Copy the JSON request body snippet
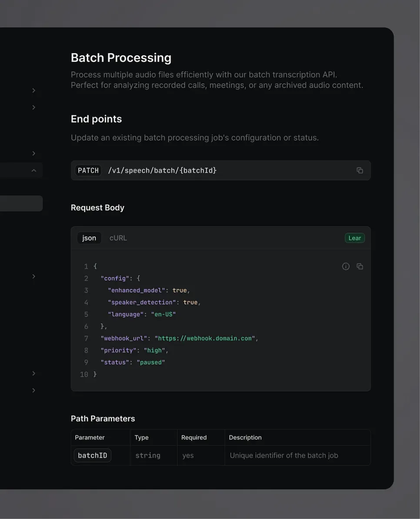This screenshot has height=519, width=420. point(360,266)
